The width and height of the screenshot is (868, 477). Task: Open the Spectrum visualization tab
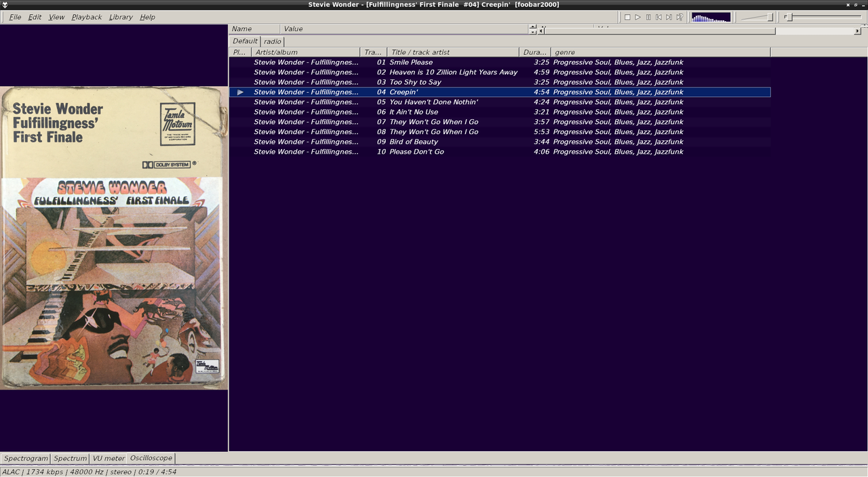[x=71, y=459]
